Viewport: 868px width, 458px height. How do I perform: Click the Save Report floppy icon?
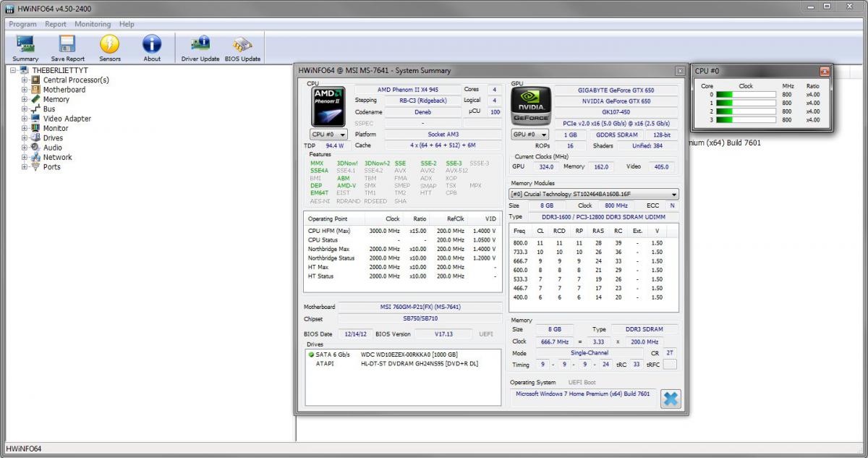tap(67, 48)
